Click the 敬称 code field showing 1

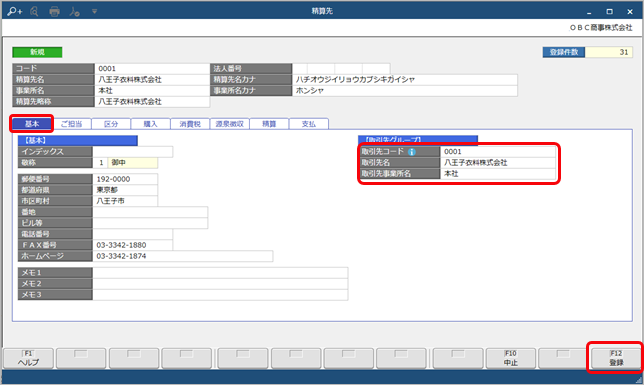click(100, 163)
